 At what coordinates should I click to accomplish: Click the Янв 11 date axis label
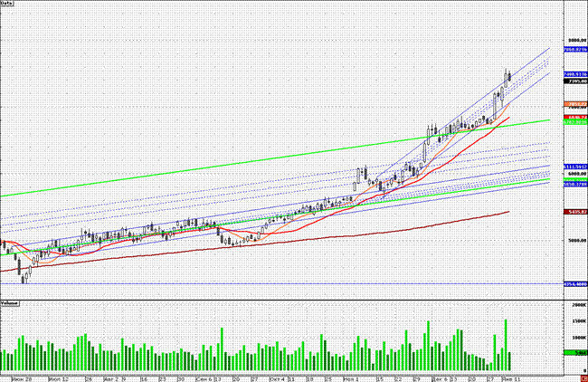pyautogui.click(x=511, y=379)
